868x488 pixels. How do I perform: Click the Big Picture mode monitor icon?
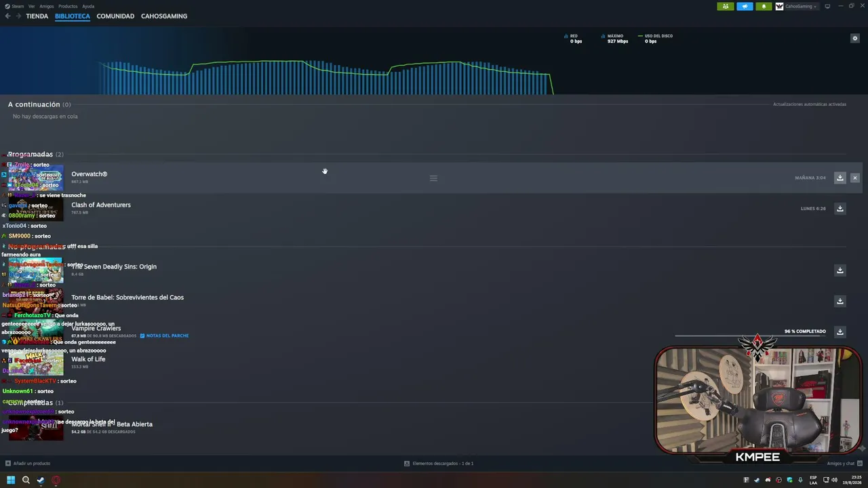[827, 6]
